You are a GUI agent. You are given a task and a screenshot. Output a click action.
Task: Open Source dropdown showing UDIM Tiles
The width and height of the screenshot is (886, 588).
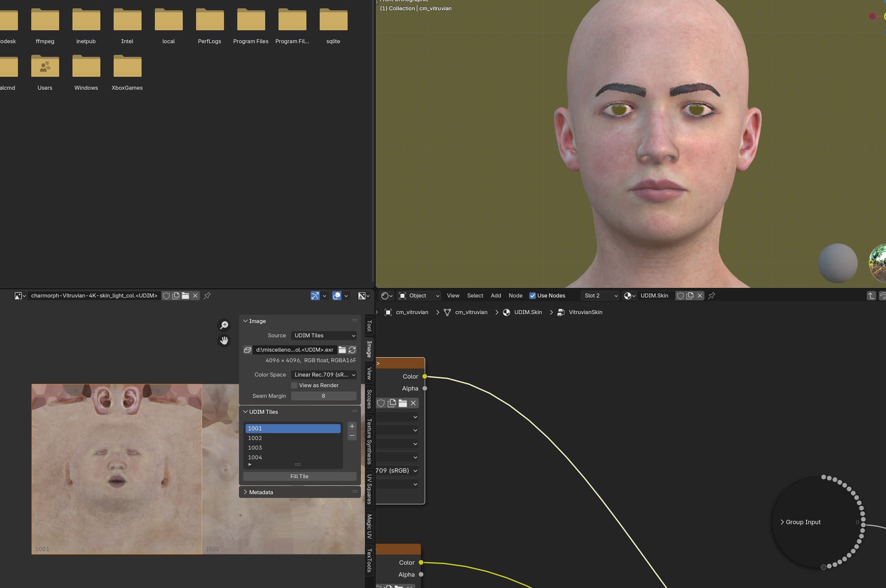[324, 336]
